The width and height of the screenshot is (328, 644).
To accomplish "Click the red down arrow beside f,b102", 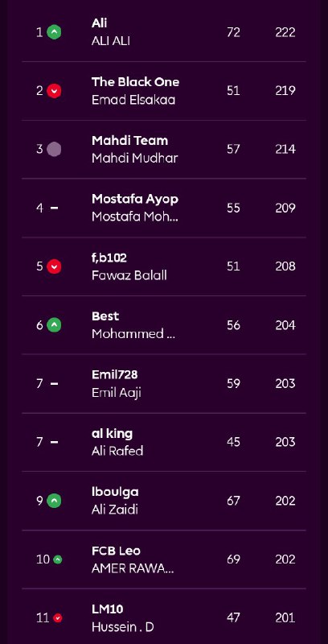I will click(54, 266).
